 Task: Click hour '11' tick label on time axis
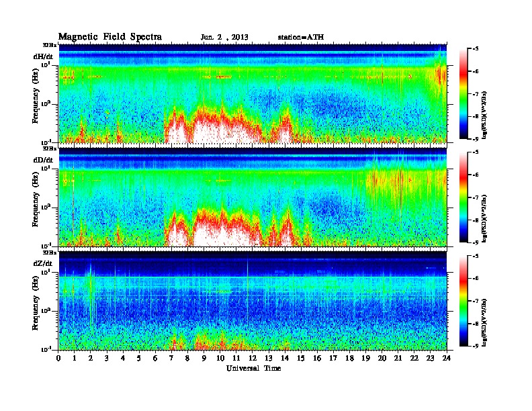click(236, 358)
